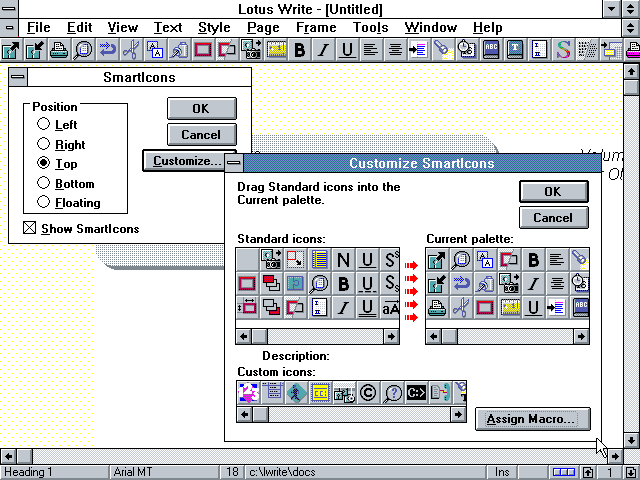The image size is (640, 480).
Task: Select the Bottom position radio button
Action: (43, 183)
